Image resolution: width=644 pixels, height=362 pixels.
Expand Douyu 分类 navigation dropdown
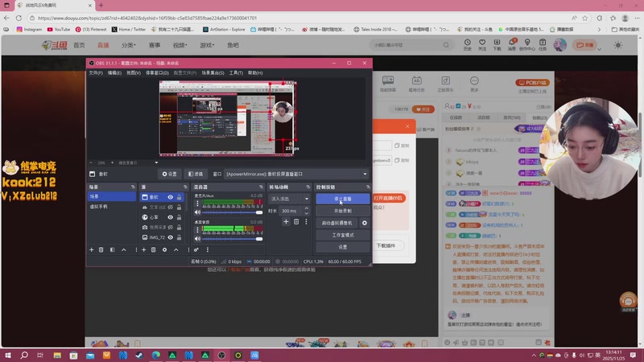coord(128,45)
